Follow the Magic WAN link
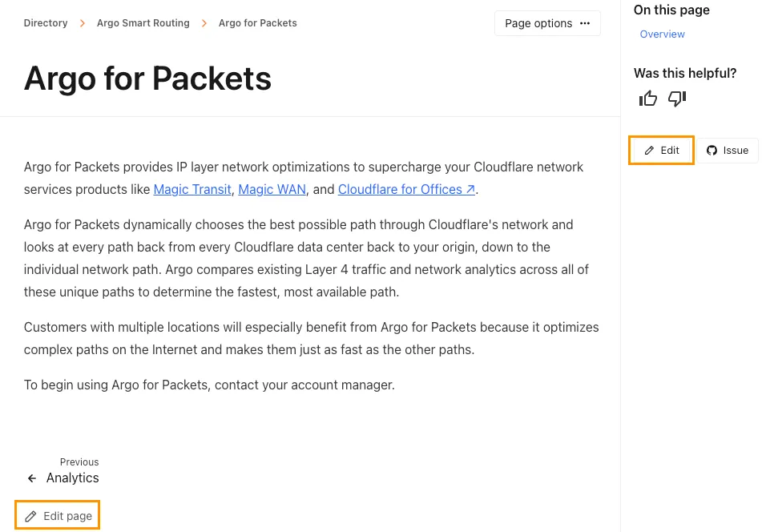 click(272, 190)
